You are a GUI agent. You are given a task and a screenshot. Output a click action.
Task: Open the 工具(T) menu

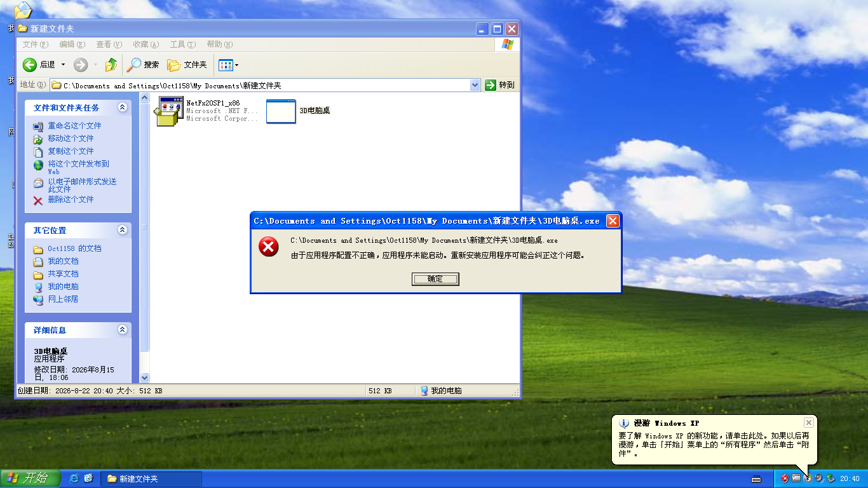click(182, 44)
